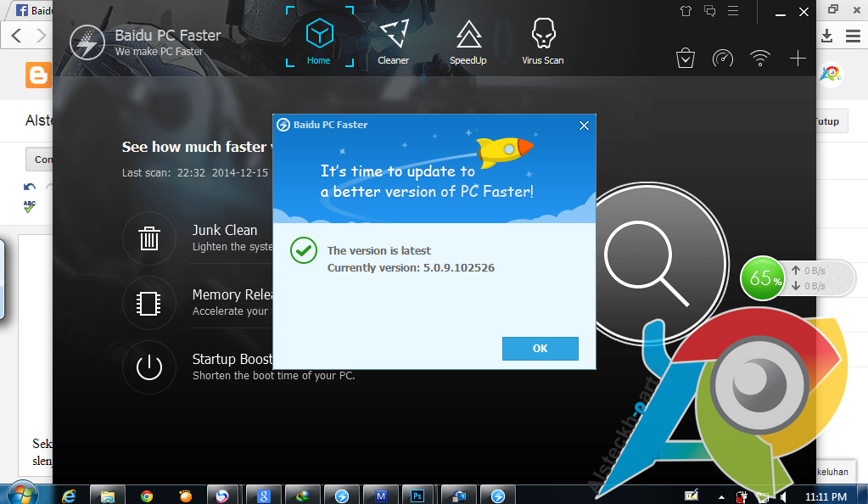Open the WiFi hotspot icon
Viewport: 868px width, 504px height.
pos(760,59)
